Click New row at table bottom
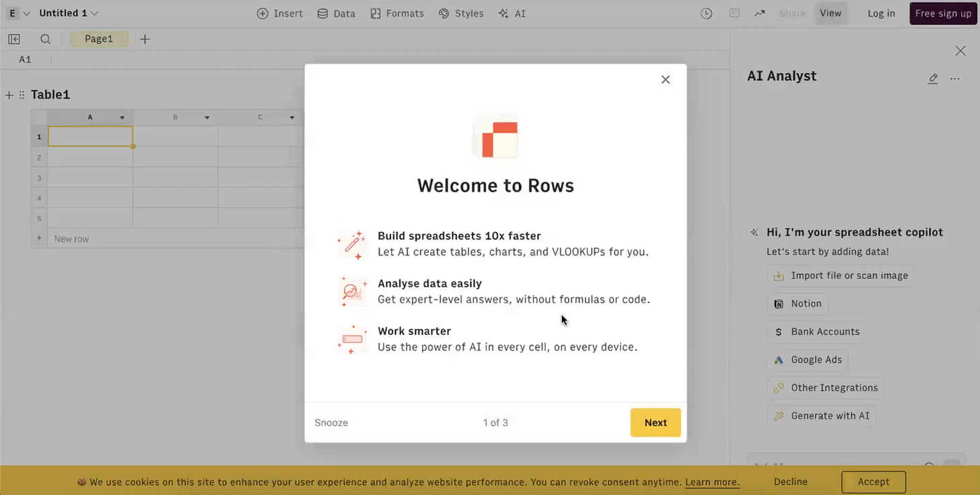 (x=71, y=239)
